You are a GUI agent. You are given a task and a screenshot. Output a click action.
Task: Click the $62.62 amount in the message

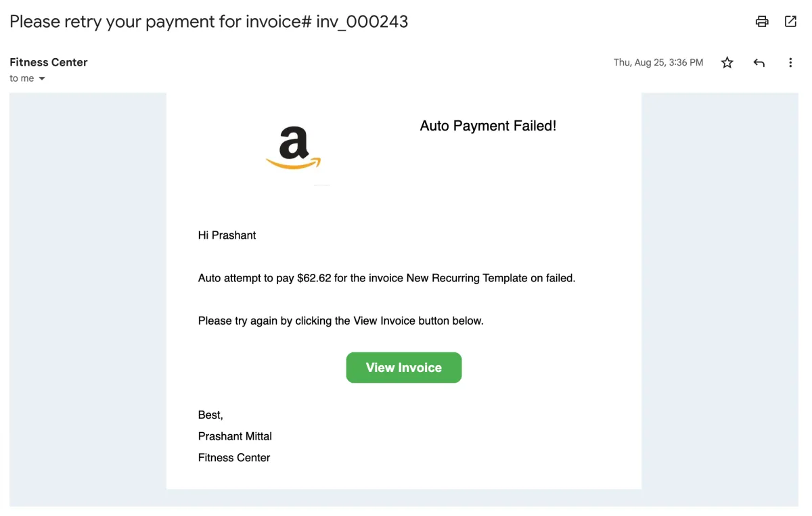coord(314,278)
